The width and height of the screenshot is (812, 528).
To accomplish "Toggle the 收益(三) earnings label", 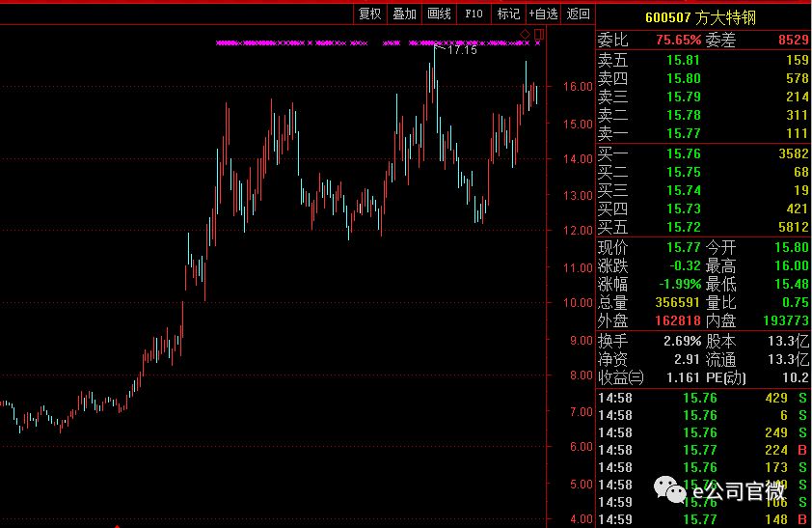I will tap(621, 377).
